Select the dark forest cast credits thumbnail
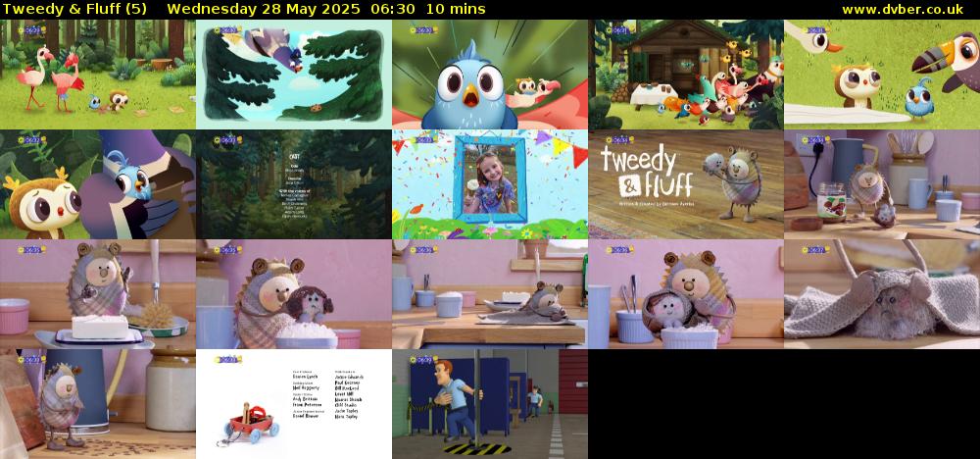This screenshot has width=980, height=459. (x=294, y=184)
